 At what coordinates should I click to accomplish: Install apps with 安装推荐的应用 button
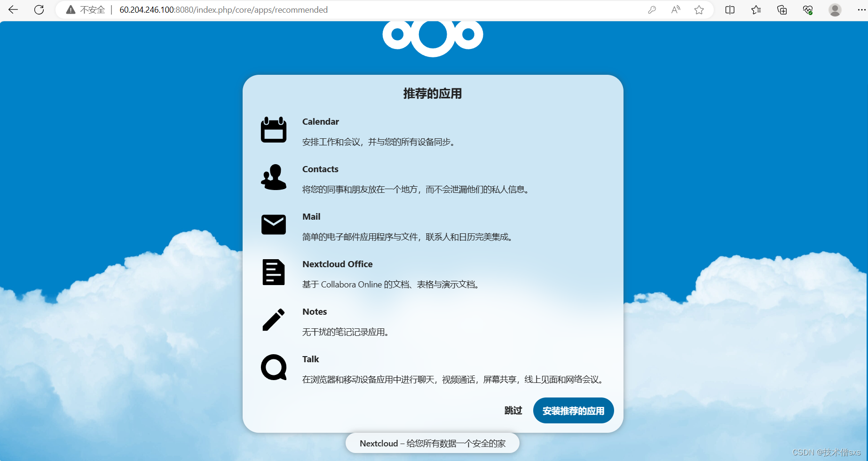(x=573, y=411)
